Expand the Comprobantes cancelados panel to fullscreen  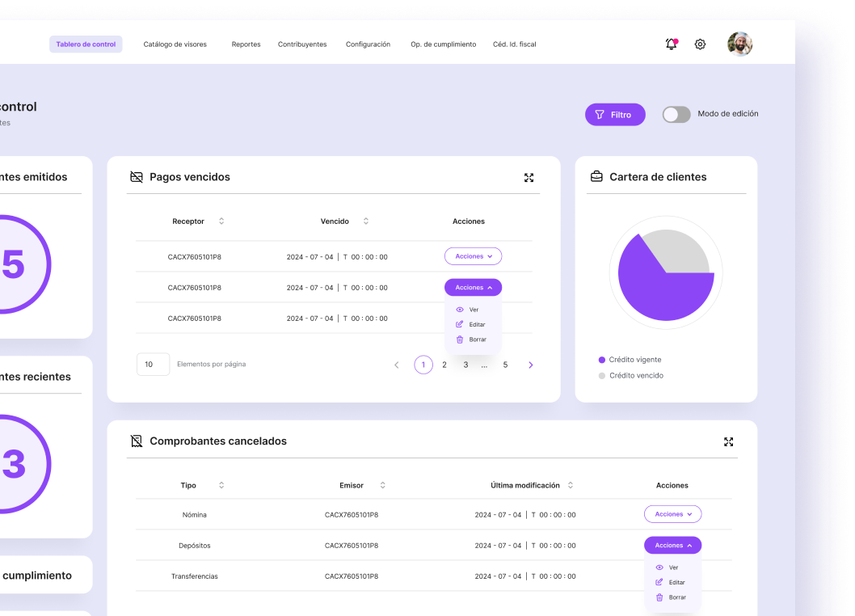click(x=728, y=442)
